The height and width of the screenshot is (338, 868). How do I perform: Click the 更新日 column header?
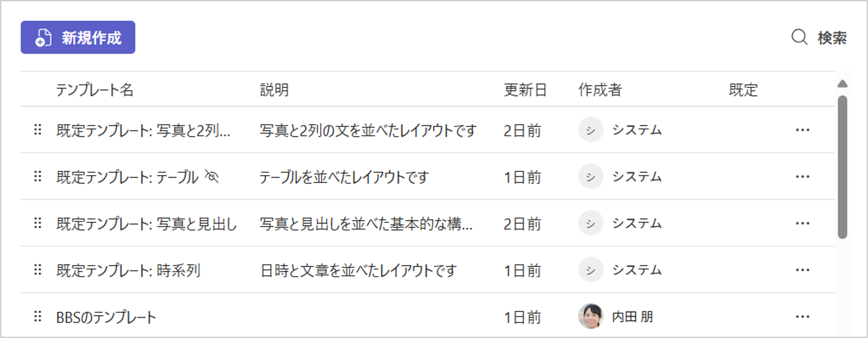click(x=525, y=90)
